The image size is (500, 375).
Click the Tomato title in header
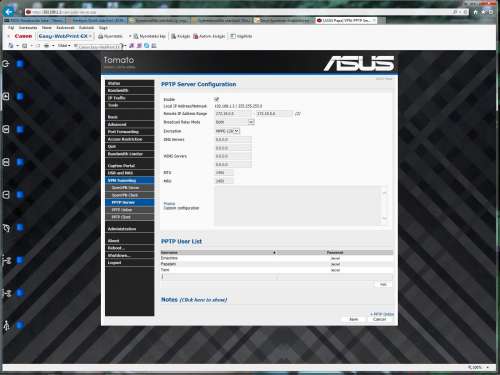(119, 60)
